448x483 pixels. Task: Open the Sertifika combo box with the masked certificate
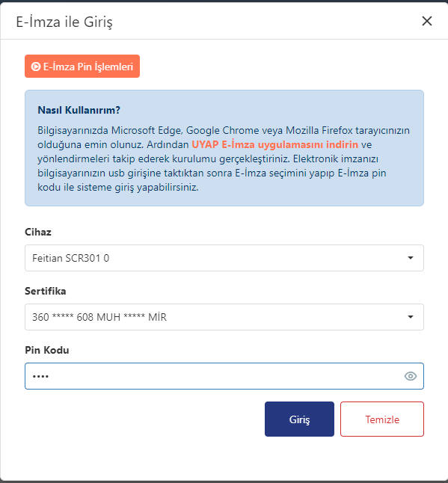224,317
